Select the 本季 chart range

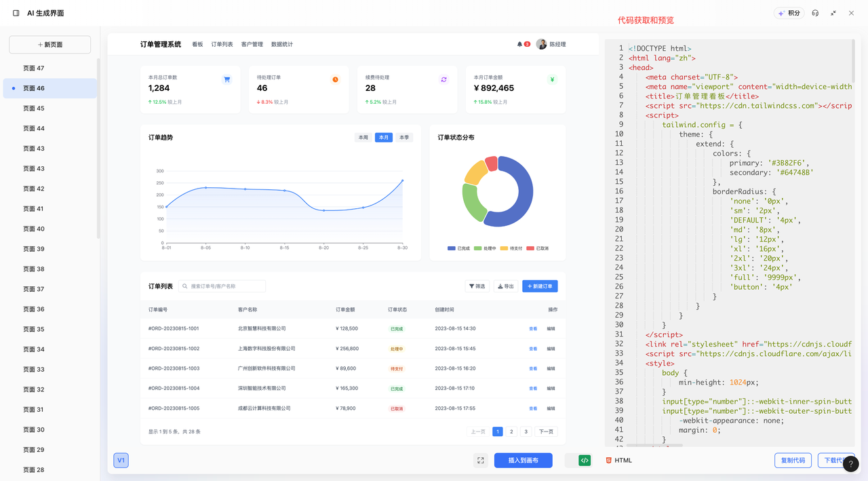pos(404,137)
